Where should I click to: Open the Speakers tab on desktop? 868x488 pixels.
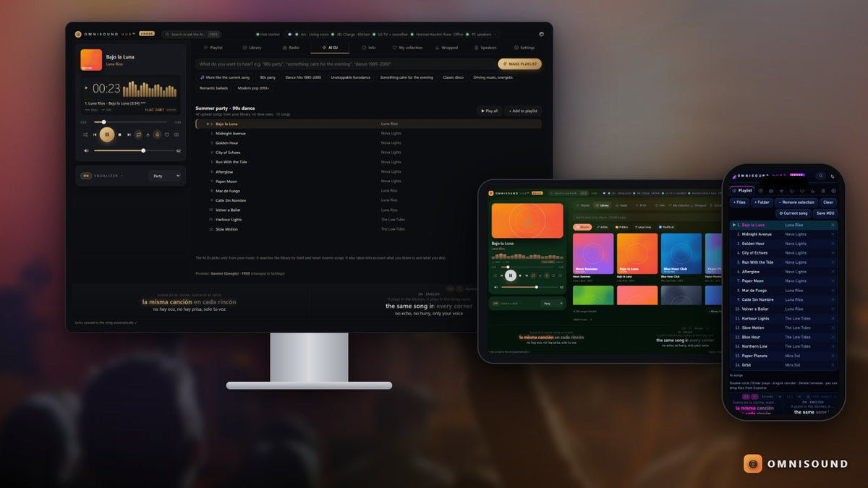point(485,48)
